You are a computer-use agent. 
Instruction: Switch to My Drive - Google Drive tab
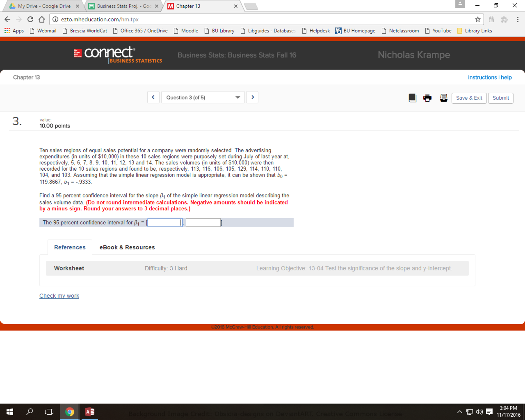click(44, 6)
